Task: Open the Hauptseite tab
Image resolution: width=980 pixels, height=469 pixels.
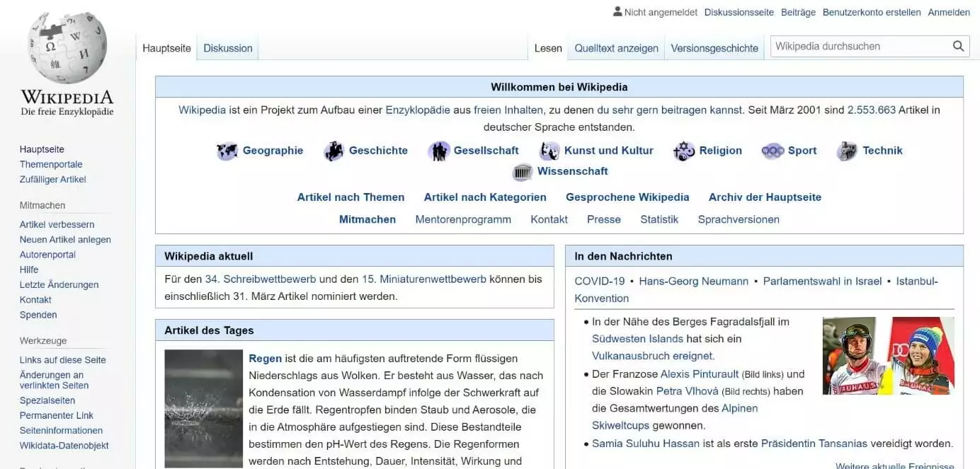Action: coord(166,48)
